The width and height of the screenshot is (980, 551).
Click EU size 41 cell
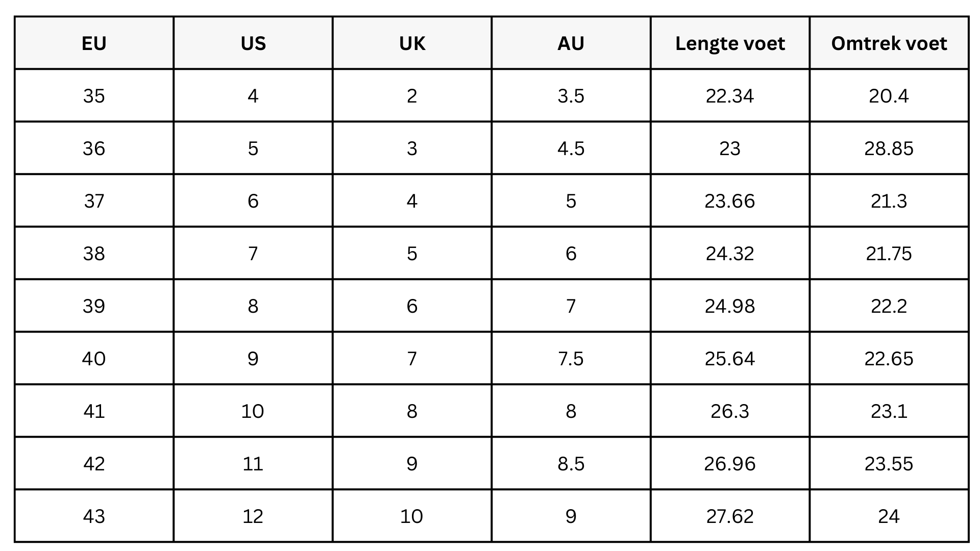tap(94, 411)
